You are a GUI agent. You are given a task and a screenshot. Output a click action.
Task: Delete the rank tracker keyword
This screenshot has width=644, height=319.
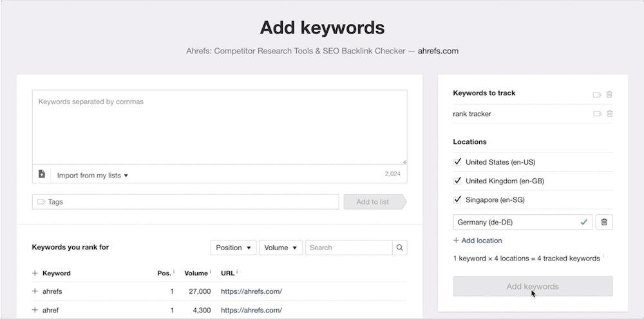(610, 114)
